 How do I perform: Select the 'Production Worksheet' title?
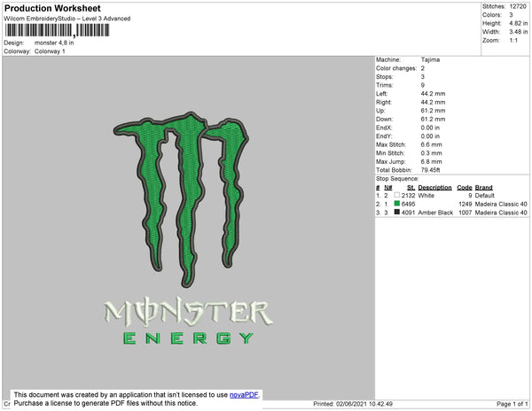click(52, 8)
